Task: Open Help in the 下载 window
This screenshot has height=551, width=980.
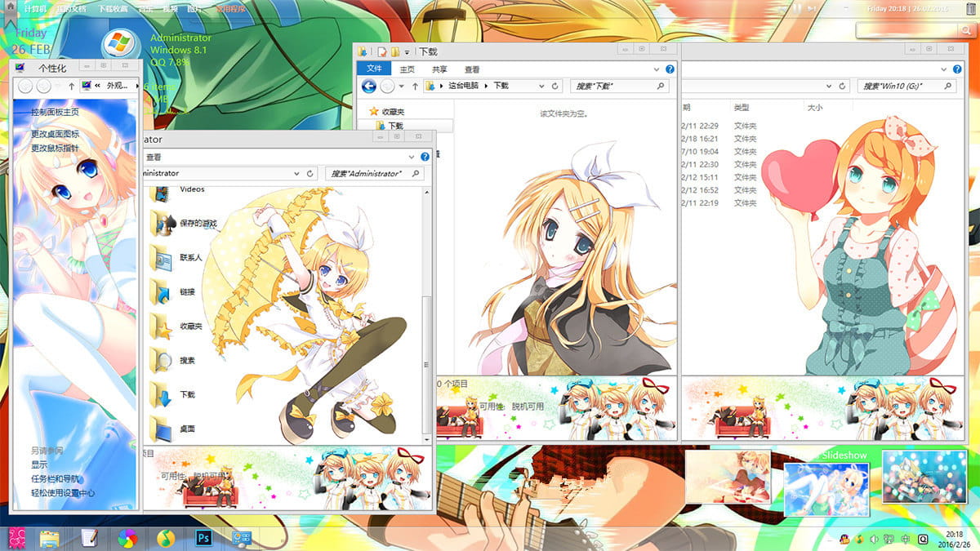Action: (x=670, y=69)
